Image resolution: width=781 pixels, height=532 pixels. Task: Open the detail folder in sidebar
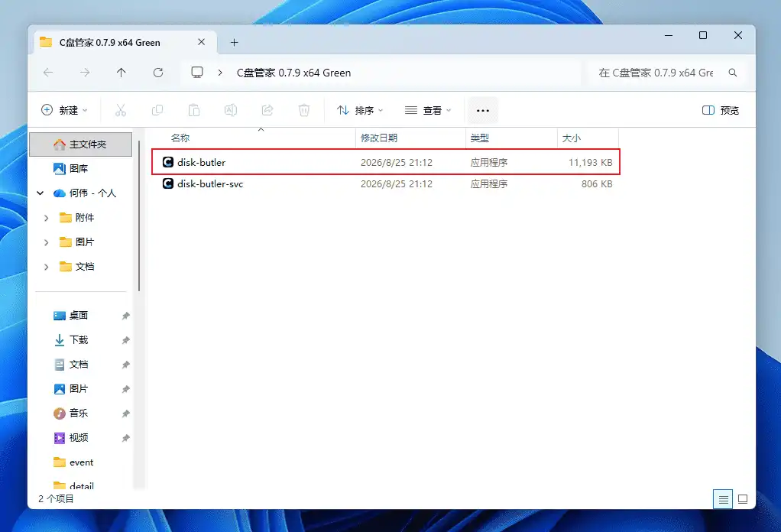(x=81, y=485)
